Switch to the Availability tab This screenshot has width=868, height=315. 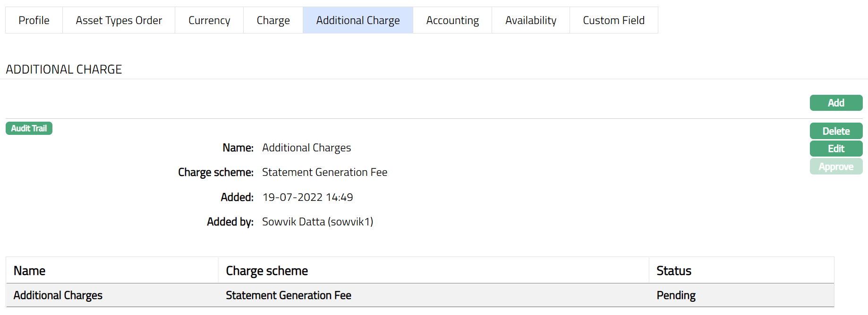[530, 20]
